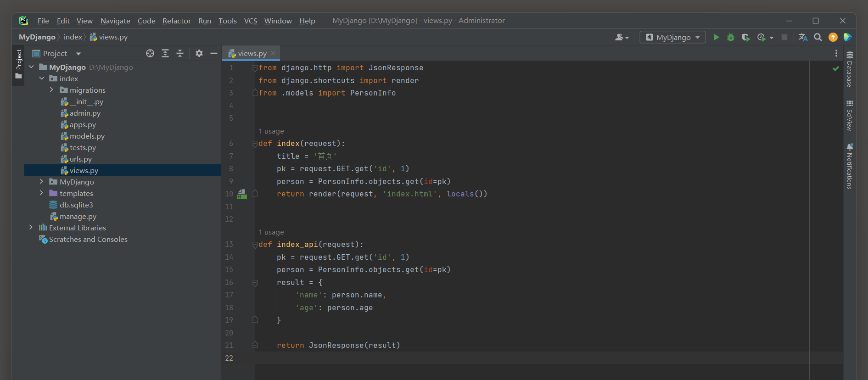Expand the inner MyDjango package folder
This screenshot has height=380, width=868.
(x=42, y=182)
